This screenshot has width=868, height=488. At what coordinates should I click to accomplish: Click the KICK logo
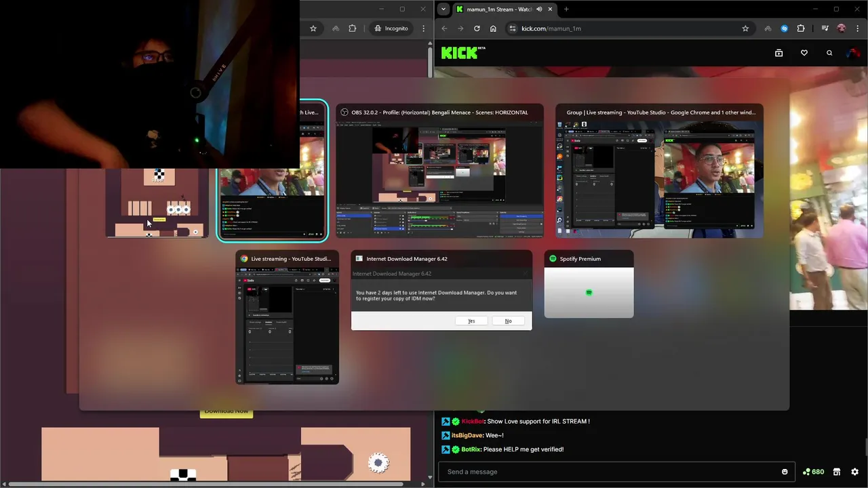point(463,53)
